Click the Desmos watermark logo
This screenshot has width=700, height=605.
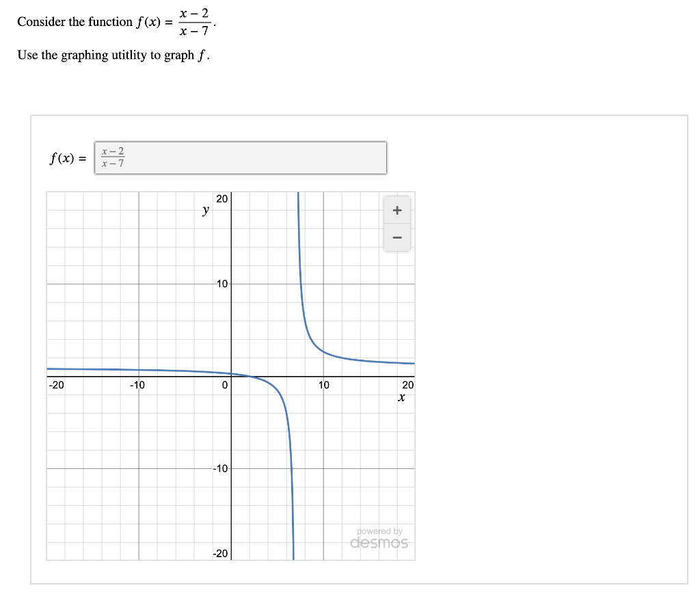point(380,543)
